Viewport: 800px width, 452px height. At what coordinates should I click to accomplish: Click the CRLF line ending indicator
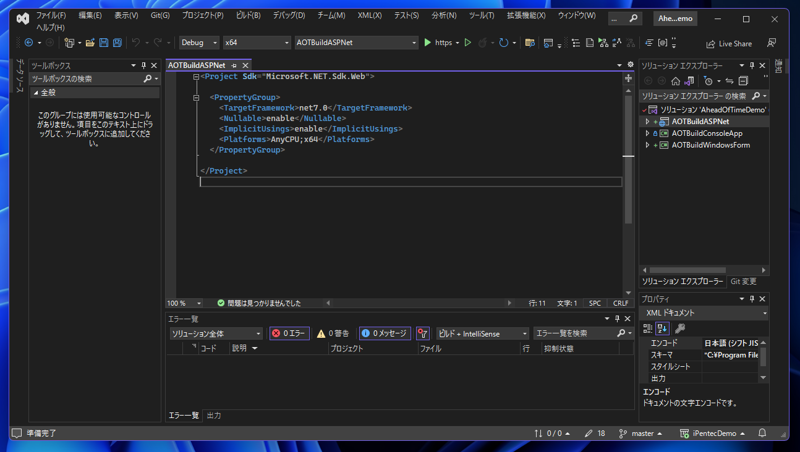620,304
